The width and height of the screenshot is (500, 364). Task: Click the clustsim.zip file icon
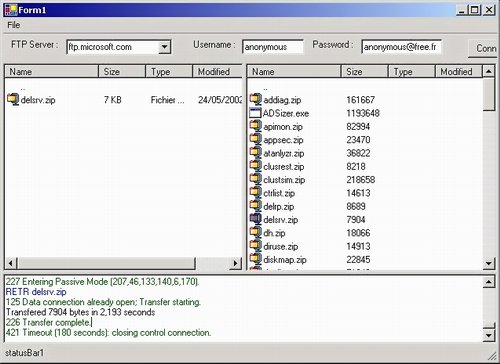256,179
